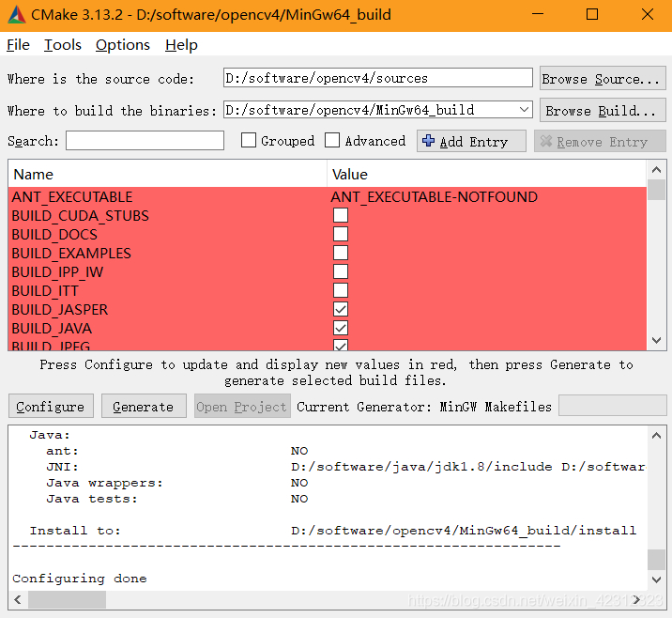Enable the Advanced checkbox
Image resolution: width=672 pixels, height=618 pixels.
(332, 140)
